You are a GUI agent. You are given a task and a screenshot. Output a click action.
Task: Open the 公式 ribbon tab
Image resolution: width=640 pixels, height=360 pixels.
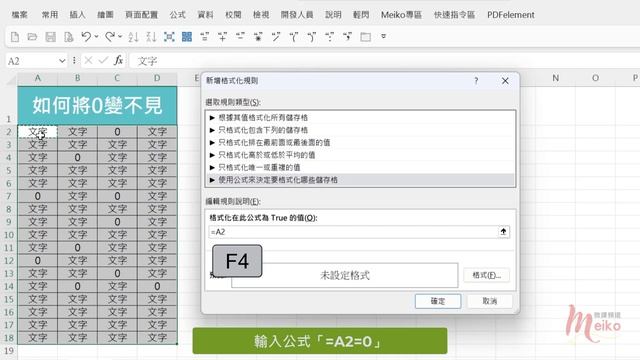[x=178, y=15]
